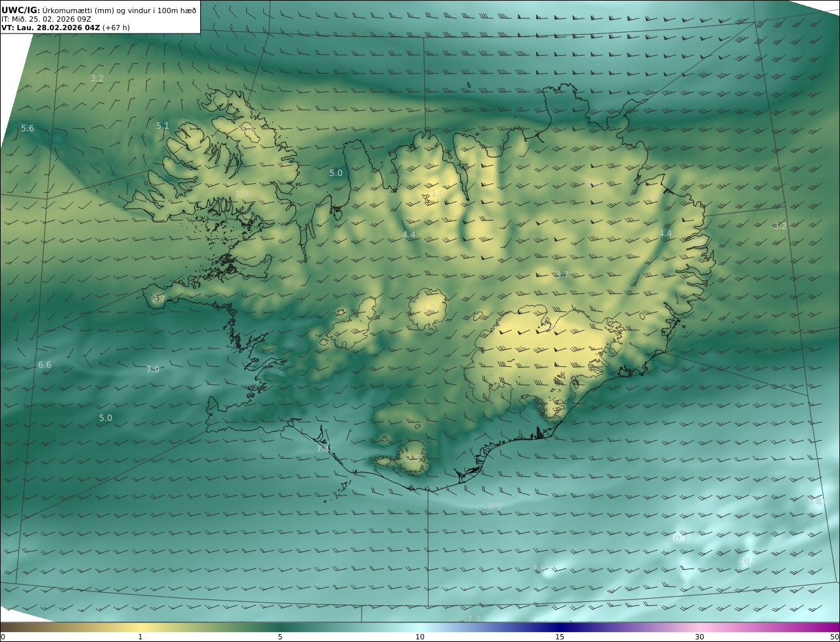Pick the dark green colorbar at 5

(280, 628)
